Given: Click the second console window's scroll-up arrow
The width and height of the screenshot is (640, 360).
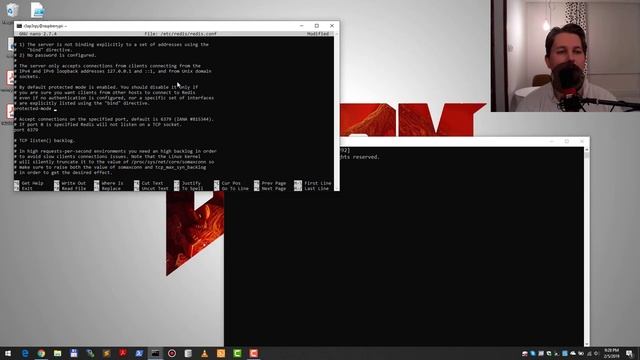Looking at the screenshot, I should (x=587, y=150).
